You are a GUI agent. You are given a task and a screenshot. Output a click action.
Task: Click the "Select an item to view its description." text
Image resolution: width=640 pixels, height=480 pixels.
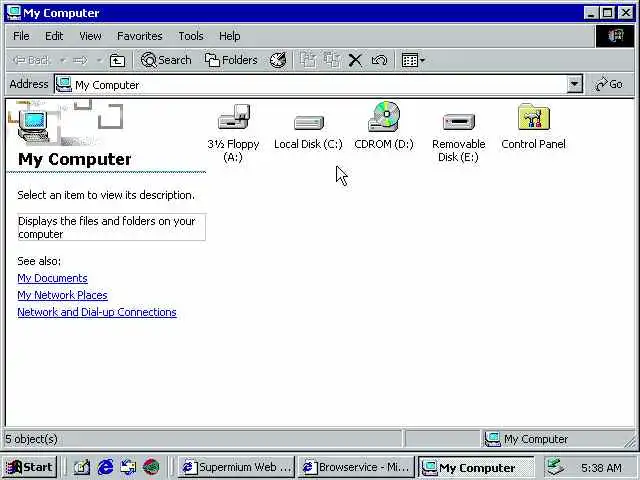[106, 195]
